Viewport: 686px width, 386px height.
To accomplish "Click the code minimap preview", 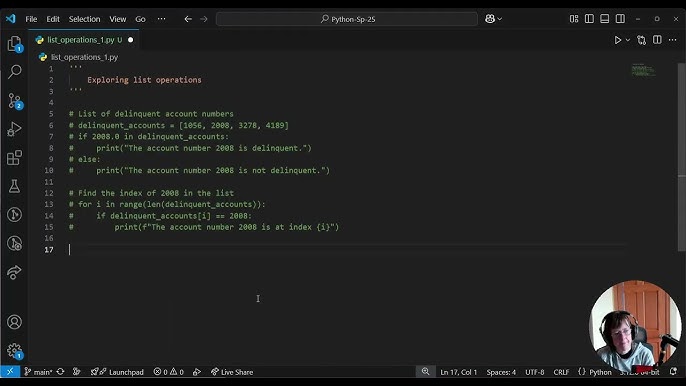I will (x=643, y=70).
